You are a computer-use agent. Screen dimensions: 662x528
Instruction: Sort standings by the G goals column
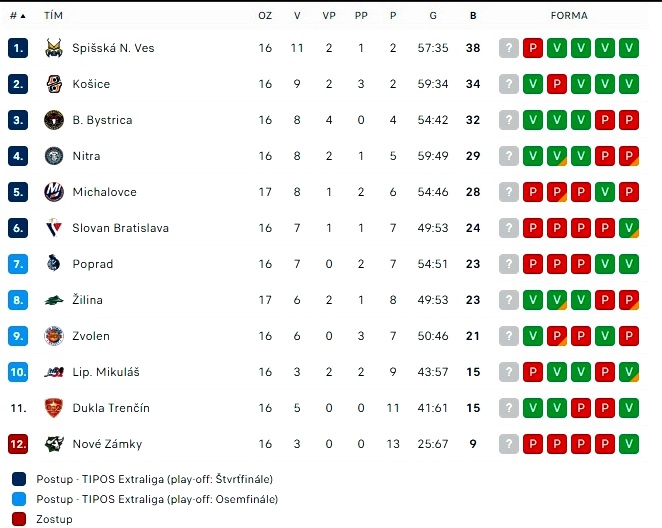coord(433,16)
